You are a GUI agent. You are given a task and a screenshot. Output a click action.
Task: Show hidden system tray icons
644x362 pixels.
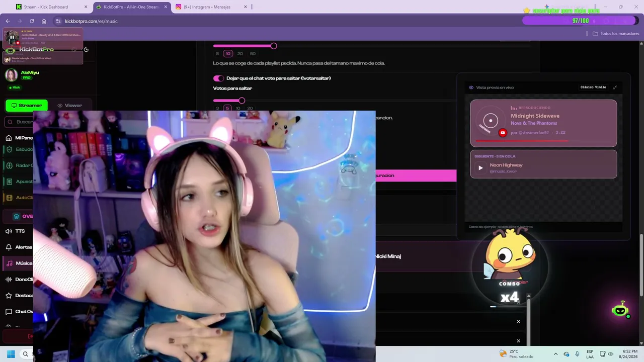pyautogui.click(x=555, y=354)
